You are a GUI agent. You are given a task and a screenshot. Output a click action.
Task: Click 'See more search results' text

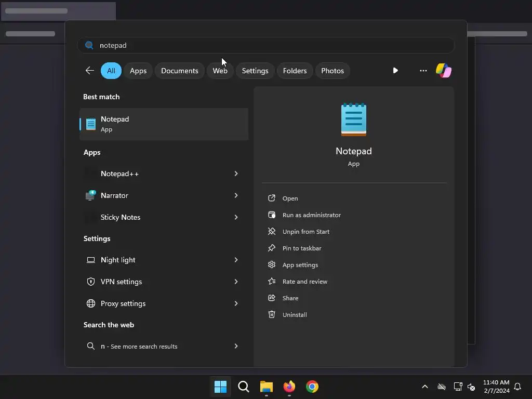coord(144,347)
